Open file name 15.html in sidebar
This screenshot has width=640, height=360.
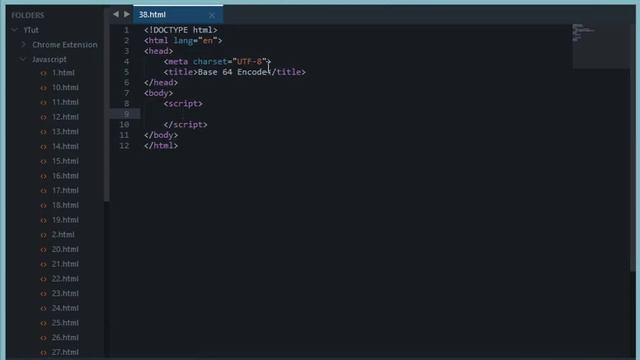click(x=65, y=161)
